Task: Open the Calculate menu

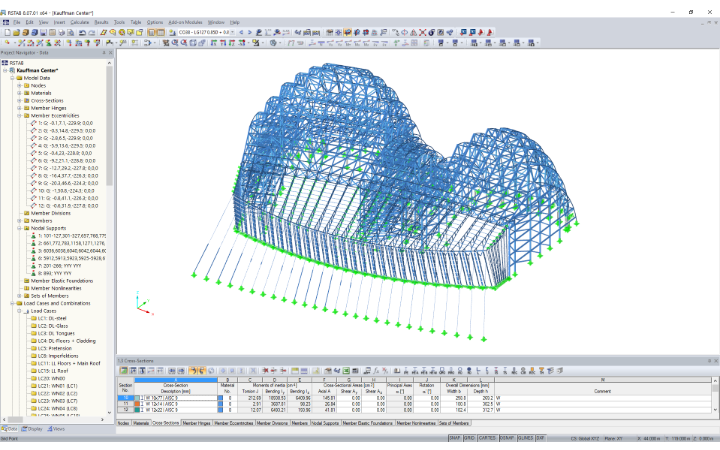Action: [79, 22]
